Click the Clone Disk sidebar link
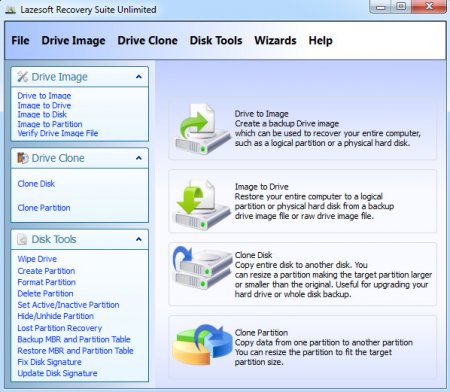This screenshot has height=392, width=450. pyautogui.click(x=36, y=184)
